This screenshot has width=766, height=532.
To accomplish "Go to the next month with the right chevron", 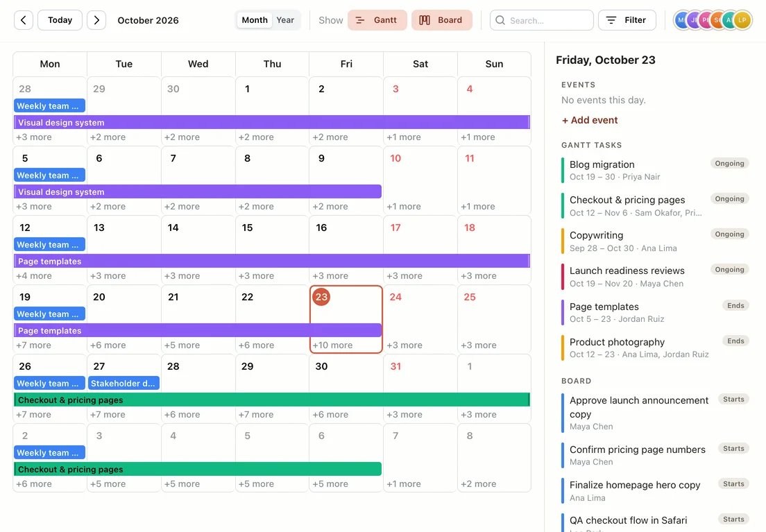I will point(96,20).
